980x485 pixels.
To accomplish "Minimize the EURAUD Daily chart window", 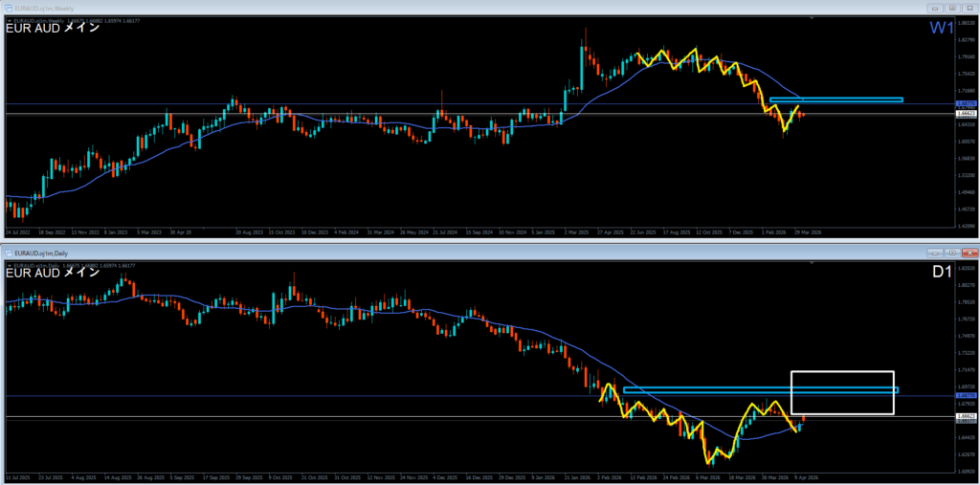I will 936,253.
